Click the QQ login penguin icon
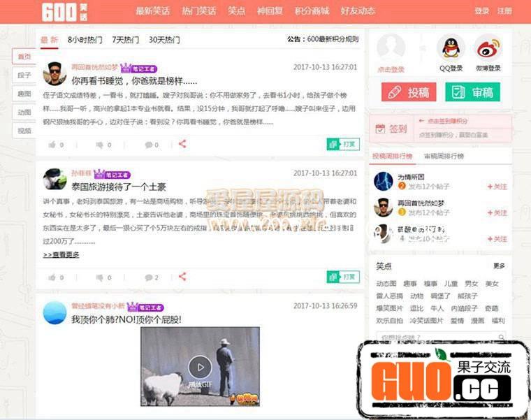 pos(451,48)
